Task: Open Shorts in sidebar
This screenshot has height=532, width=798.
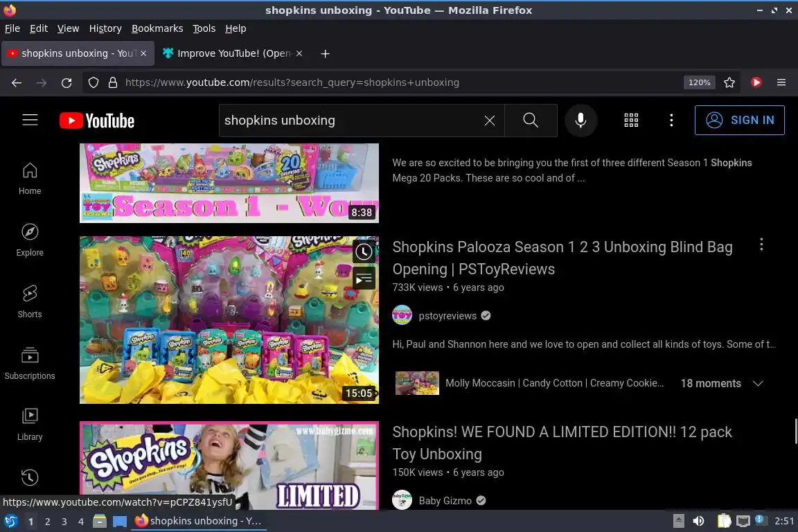Action: [x=30, y=302]
